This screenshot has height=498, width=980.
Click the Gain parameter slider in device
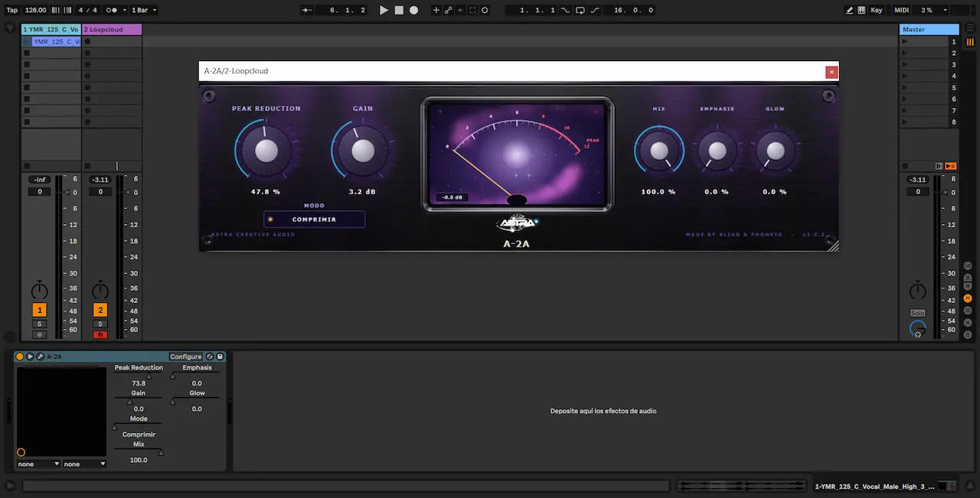[139, 401]
